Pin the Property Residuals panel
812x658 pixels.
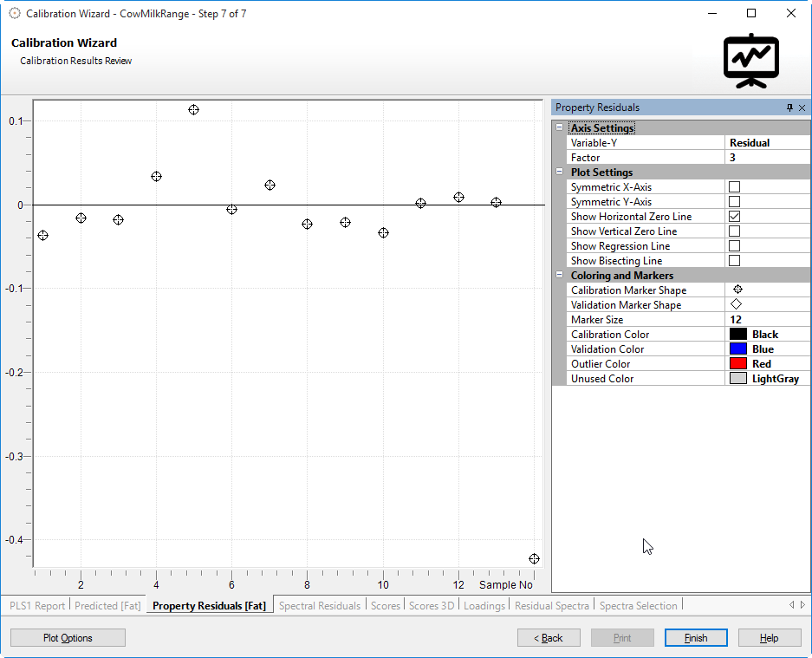click(x=789, y=107)
